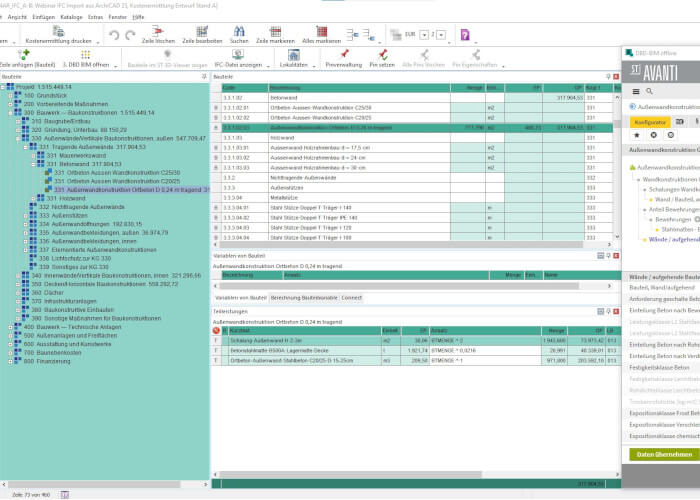Viewport: 700px width, 500px height.
Task: Open the Kataloge menu
Action: 71,17
